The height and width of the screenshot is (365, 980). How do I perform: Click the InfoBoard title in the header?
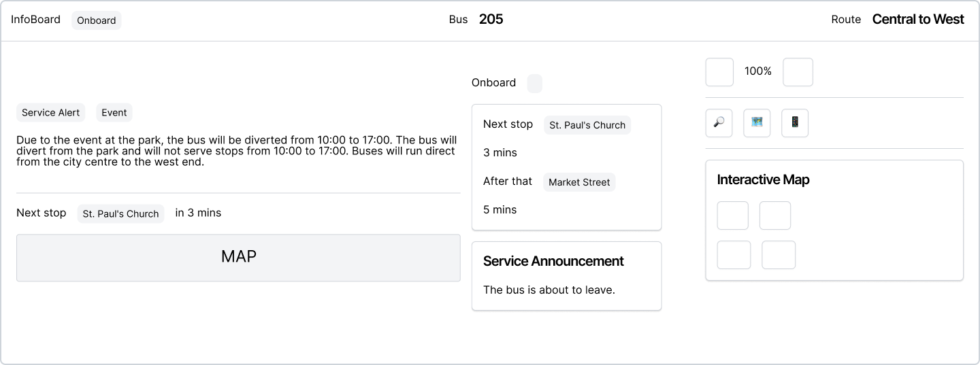click(35, 19)
